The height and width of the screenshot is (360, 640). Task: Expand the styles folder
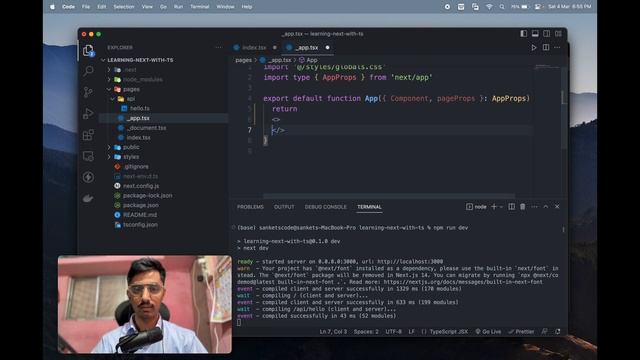pos(131,157)
